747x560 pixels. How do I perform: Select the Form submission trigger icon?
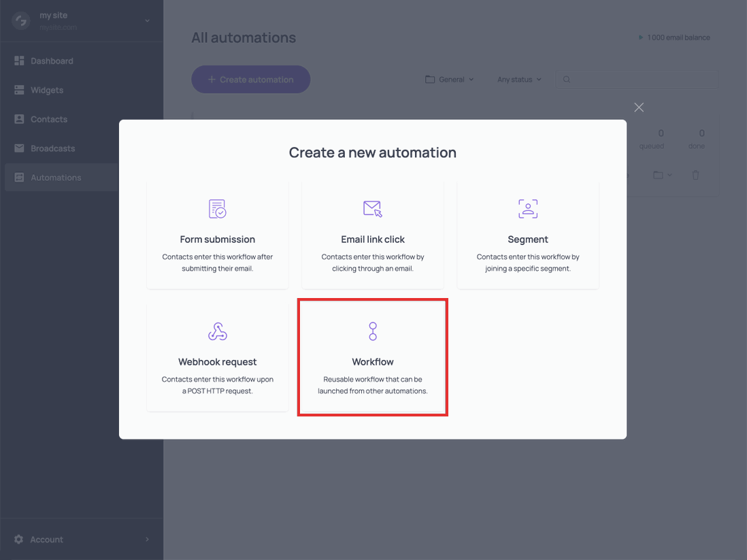(x=217, y=209)
